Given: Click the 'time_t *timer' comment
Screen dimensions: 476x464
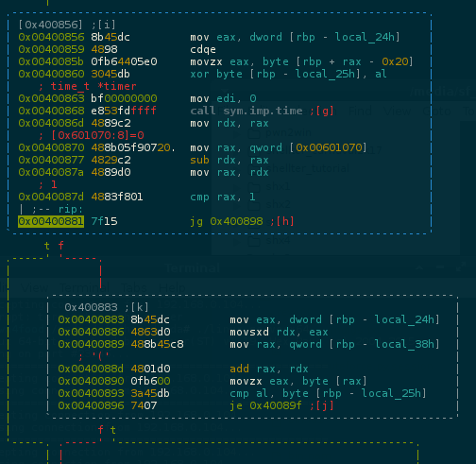Looking at the screenshot, I should pyautogui.click(x=88, y=86).
